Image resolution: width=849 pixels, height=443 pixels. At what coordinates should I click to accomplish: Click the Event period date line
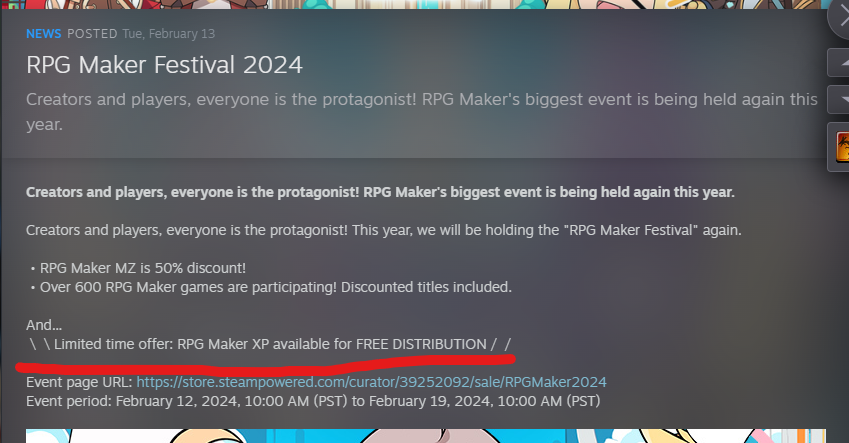click(313, 401)
